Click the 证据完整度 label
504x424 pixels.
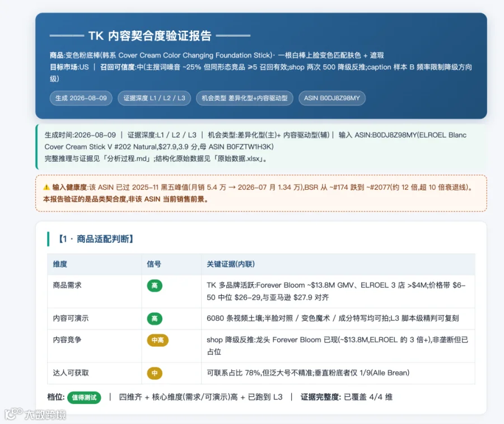pyautogui.click(x=320, y=397)
